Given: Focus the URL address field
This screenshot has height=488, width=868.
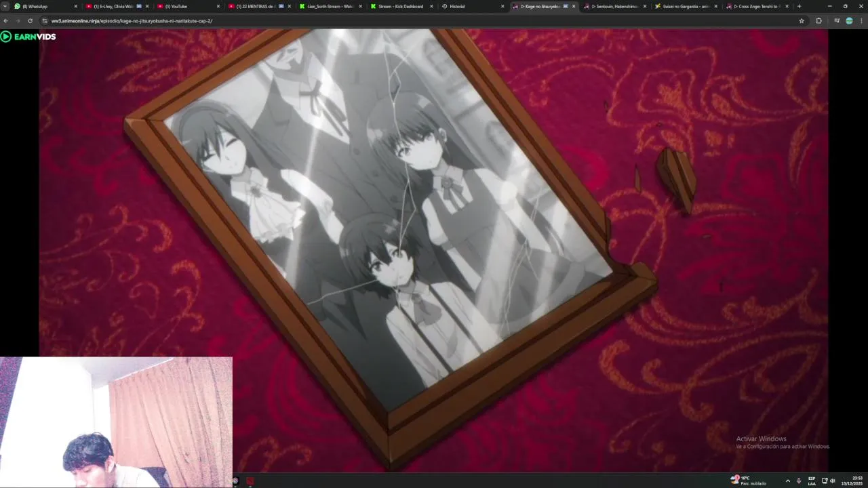Looking at the screenshot, I should pyautogui.click(x=420, y=21).
